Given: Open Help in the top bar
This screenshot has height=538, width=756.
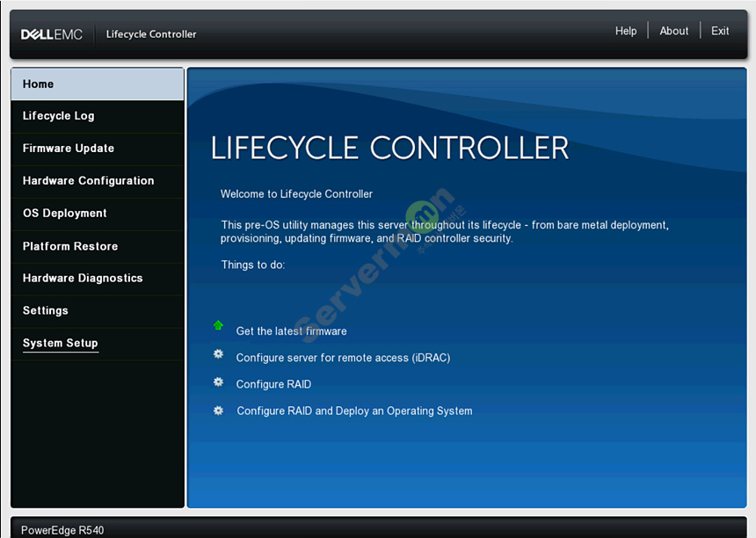Looking at the screenshot, I should [x=626, y=31].
